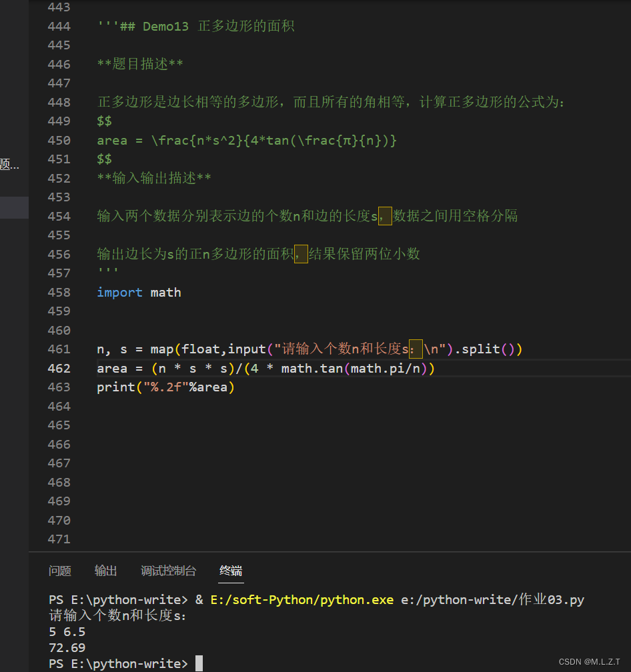Click the \frac formula line 450
The image size is (631, 672).
tap(247, 141)
